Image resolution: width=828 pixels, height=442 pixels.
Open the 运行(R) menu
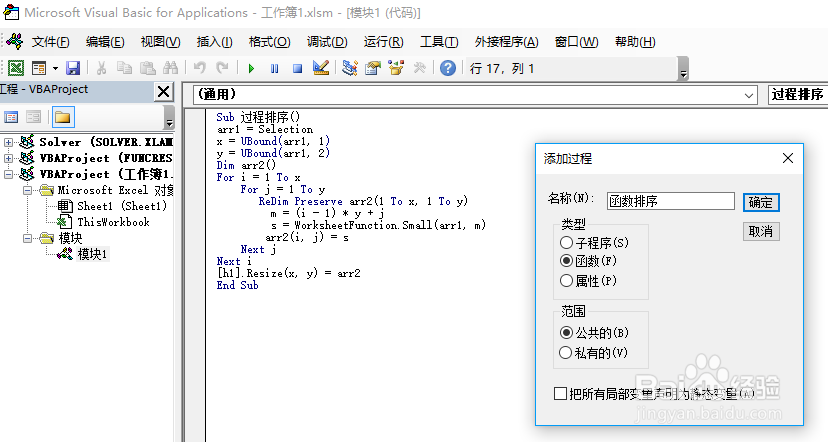coord(383,42)
